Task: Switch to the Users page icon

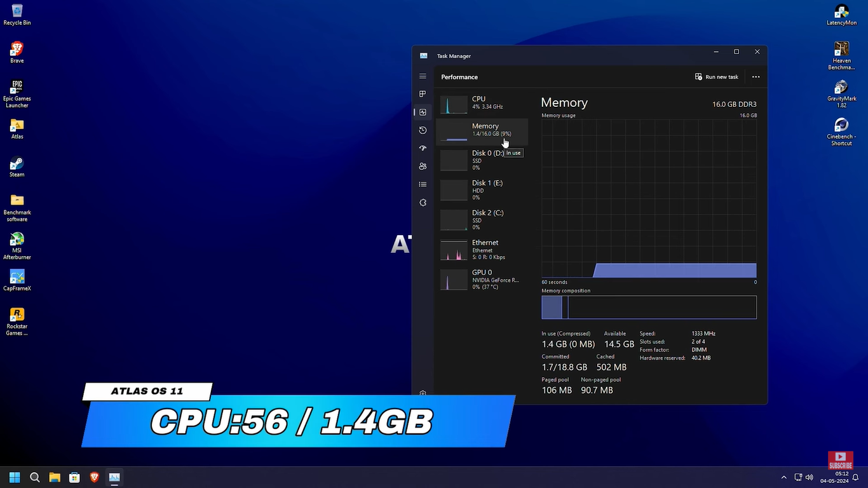Action: click(423, 166)
